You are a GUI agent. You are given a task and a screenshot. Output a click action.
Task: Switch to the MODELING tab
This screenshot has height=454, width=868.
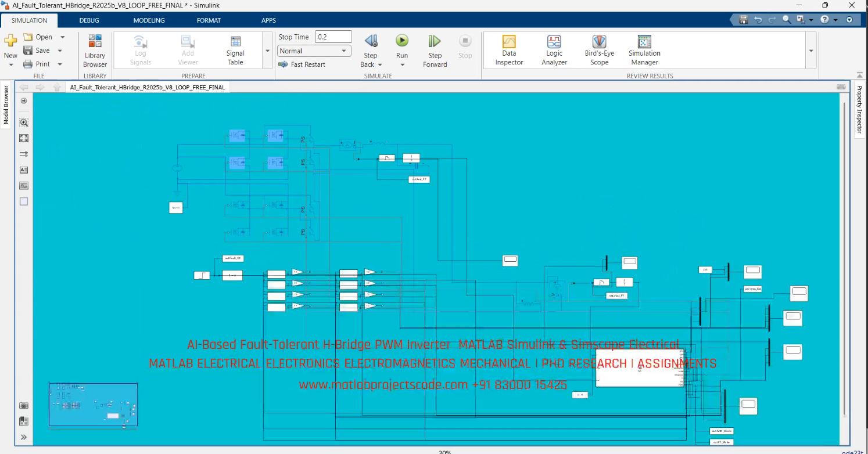pos(149,20)
